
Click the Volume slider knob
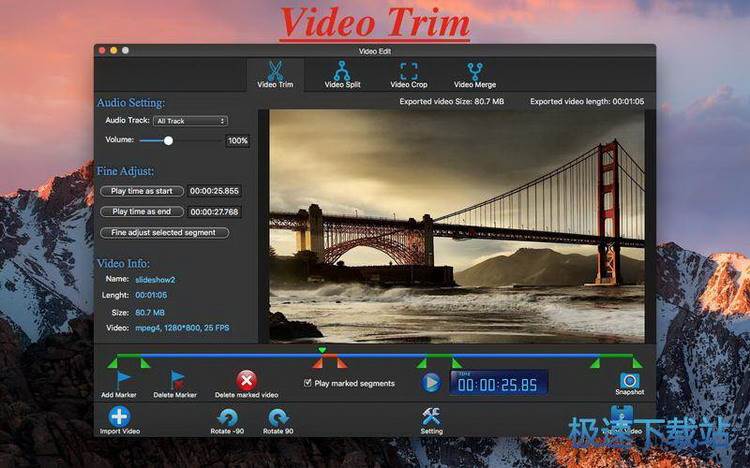[168, 141]
